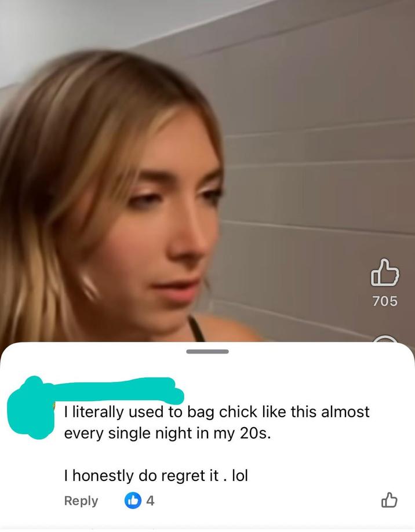The image size is (415, 532).
Task: Reply to the comment
Action: (81, 501)
